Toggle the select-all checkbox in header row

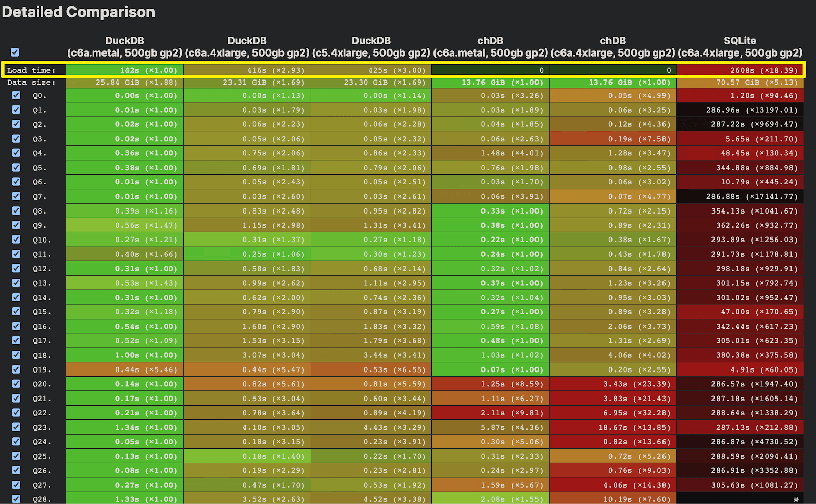[15, 52]
